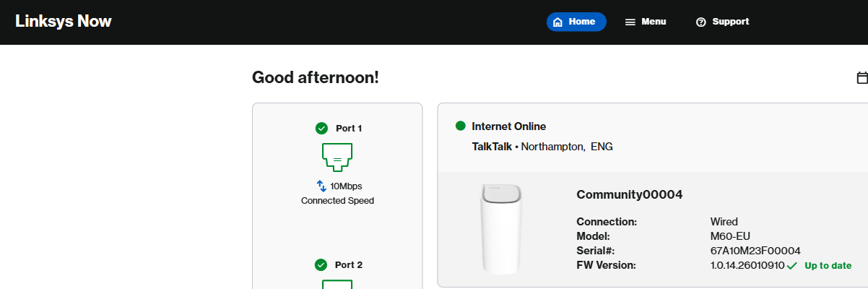Click the green firmware check mark

792,266
